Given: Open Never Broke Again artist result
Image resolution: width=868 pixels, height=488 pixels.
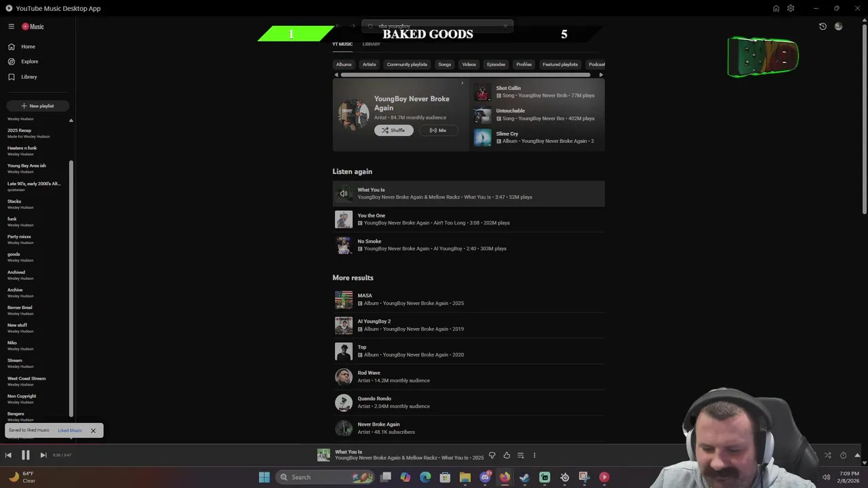Looking at the screenshot, I should [x=469, y=428].
